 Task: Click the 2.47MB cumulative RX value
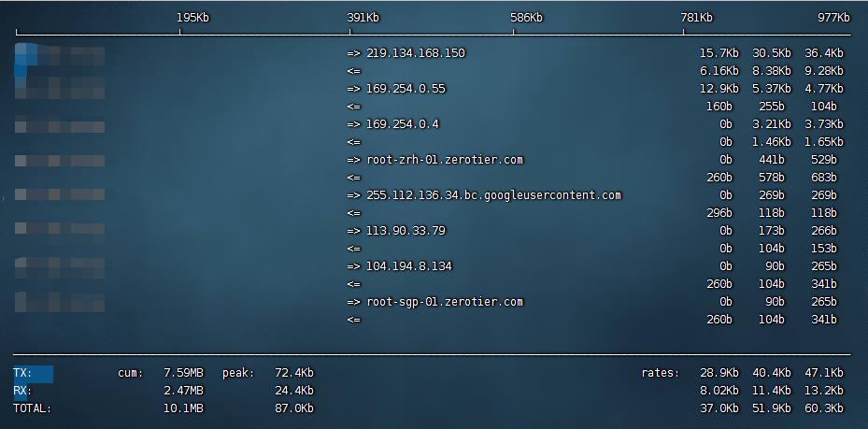184,391
